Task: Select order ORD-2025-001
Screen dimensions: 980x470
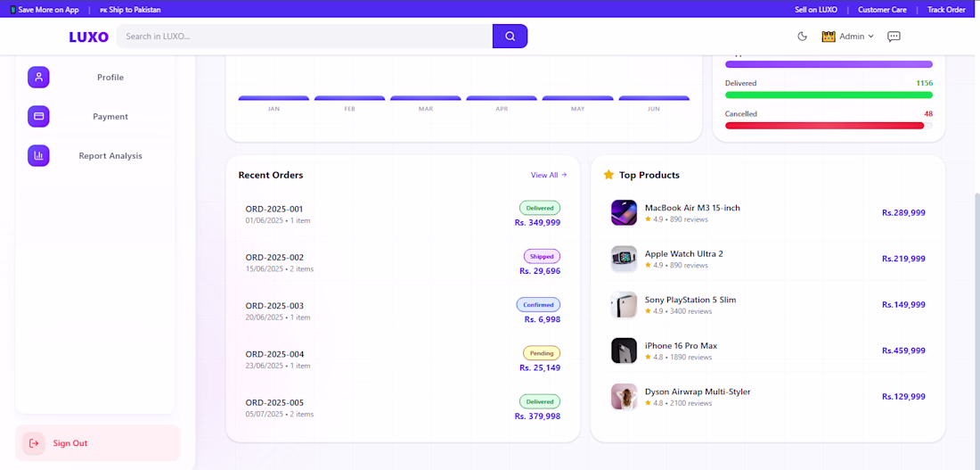Action: tap(403, 214)
